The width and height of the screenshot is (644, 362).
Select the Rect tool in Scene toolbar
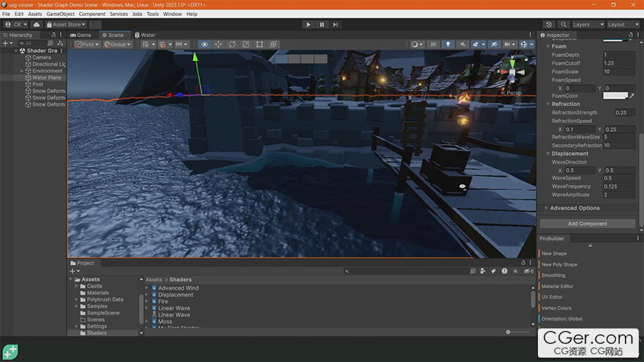[260, 45]
